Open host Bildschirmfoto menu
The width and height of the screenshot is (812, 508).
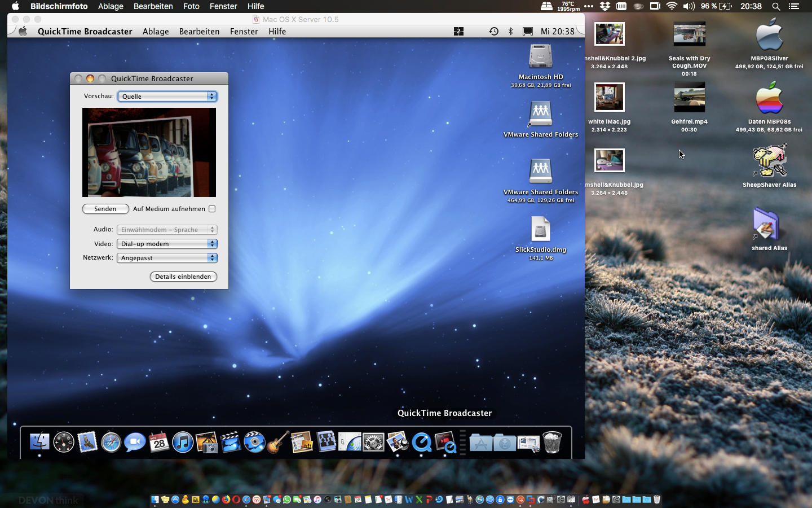click(x=59, y=6)
